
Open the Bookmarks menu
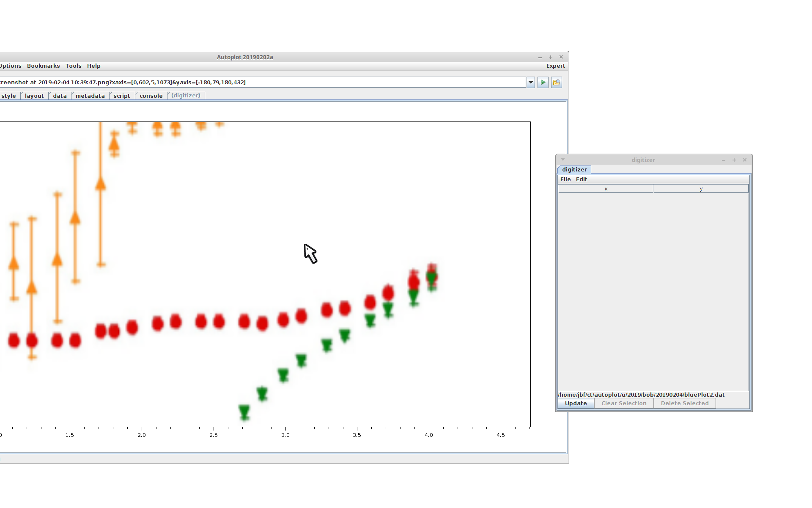(43, 66)
